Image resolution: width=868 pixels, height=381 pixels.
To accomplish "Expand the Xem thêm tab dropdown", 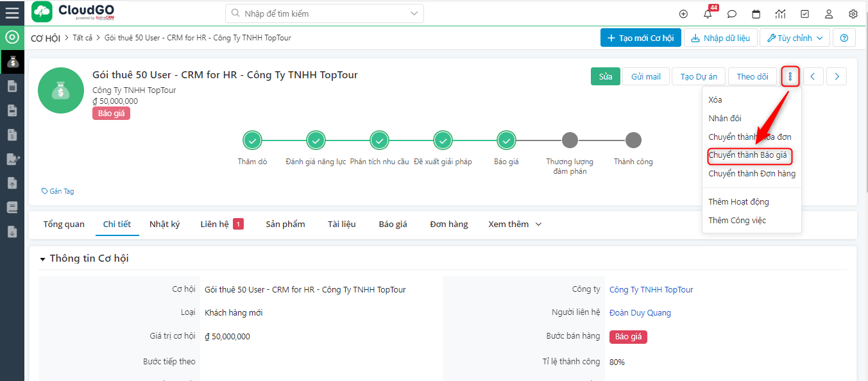I will [515, 224].
